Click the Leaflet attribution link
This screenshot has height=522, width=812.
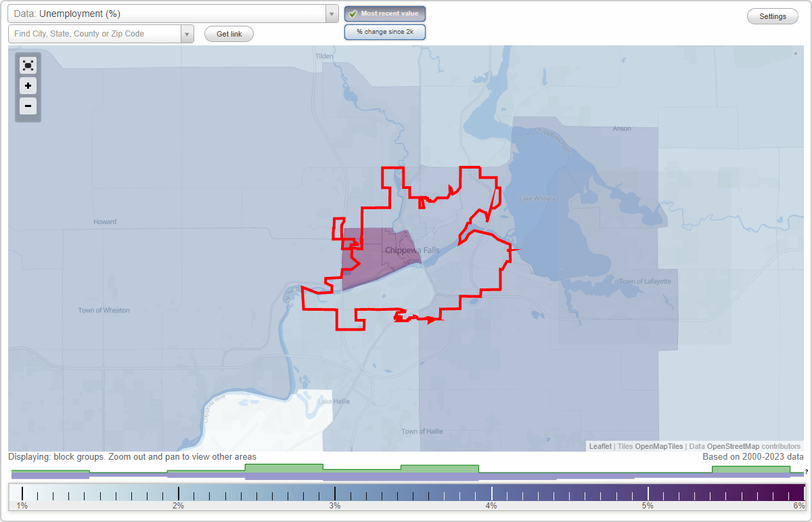pos(600,446)
